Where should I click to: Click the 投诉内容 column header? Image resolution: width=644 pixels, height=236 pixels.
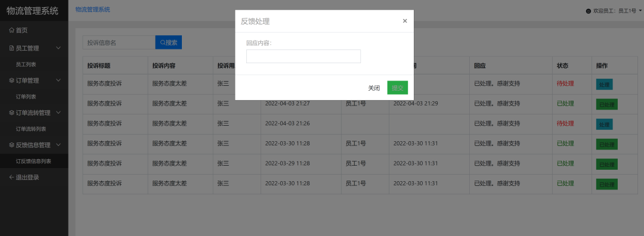click(164, 66)
